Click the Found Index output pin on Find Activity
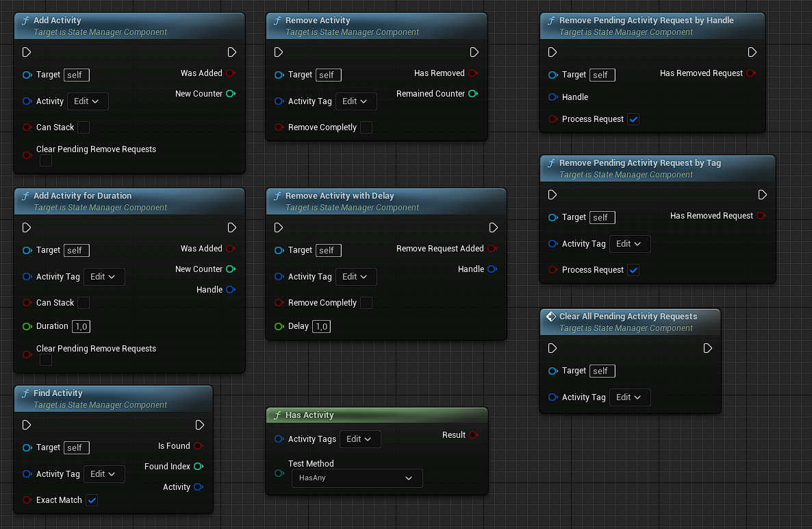The height and width of the screenshot is (529, 812). (x=199, y=467)
